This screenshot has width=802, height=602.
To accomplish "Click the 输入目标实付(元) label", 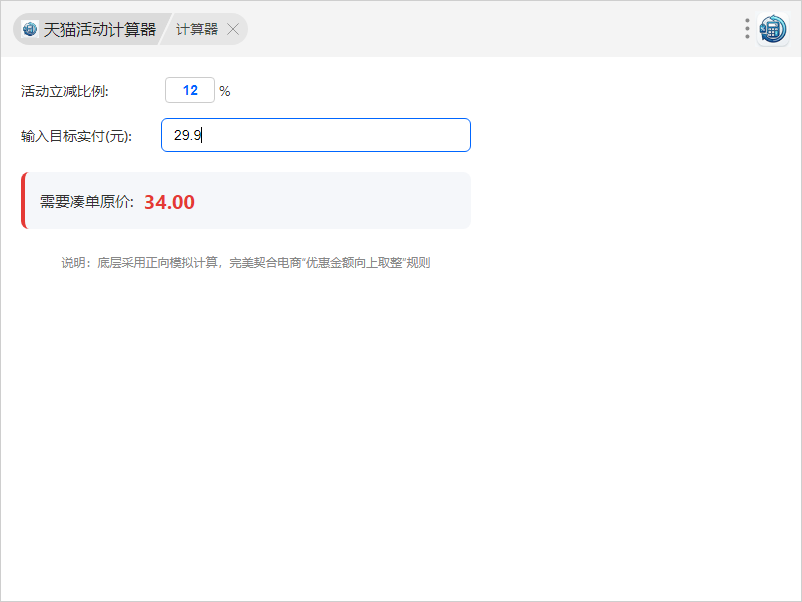I will point(77,136).
